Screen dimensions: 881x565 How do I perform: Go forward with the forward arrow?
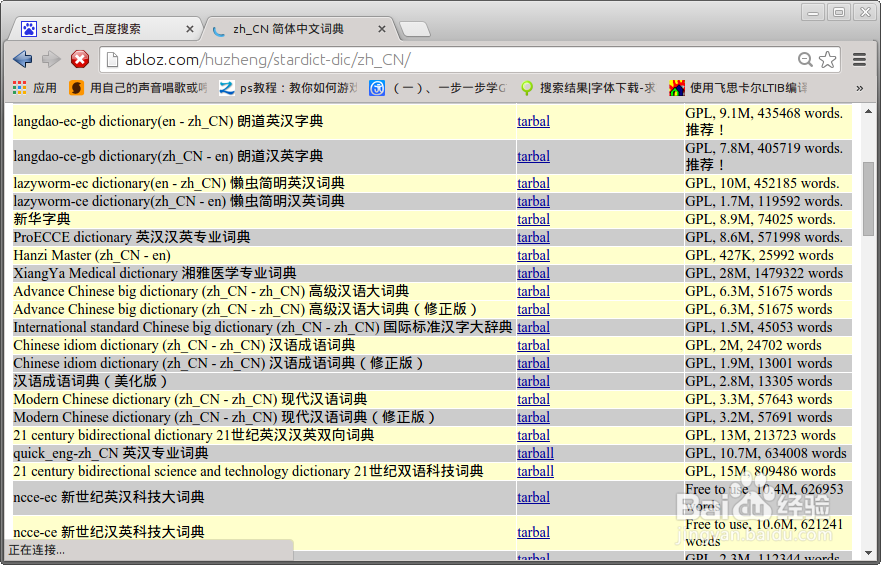click(51, 59)
